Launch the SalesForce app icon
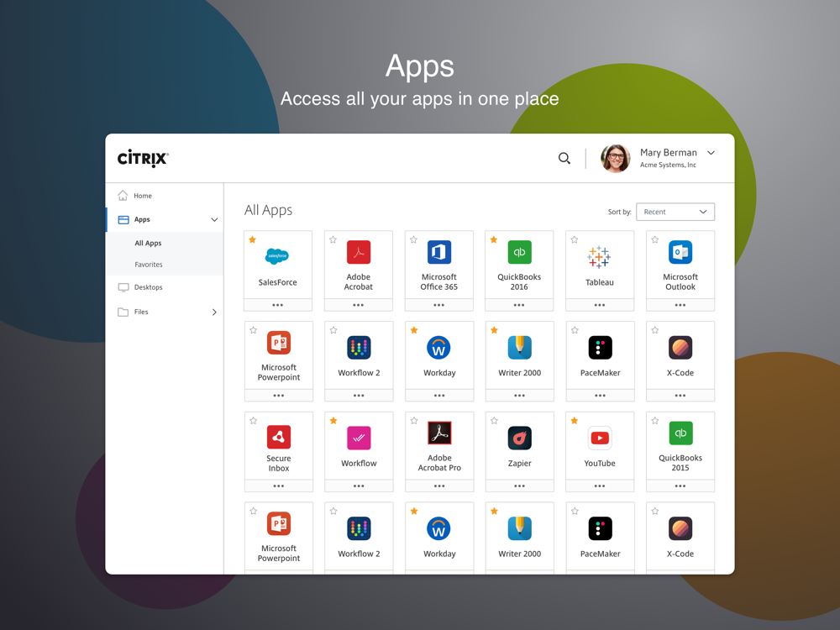 click(277, 256)
